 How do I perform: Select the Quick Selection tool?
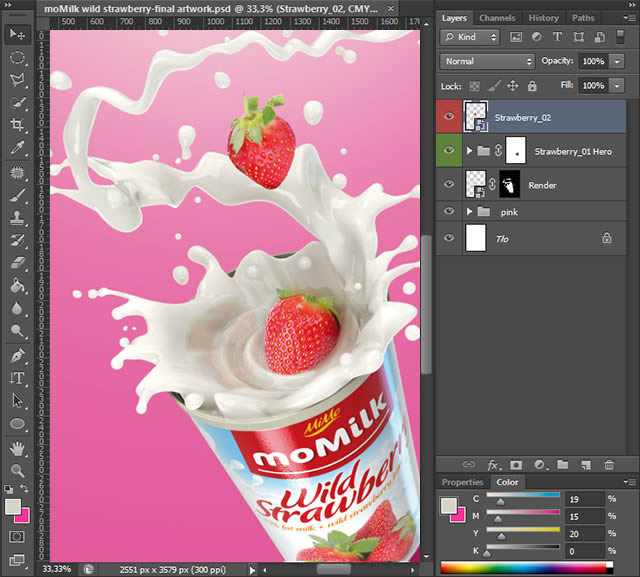(x=17, y=102)
